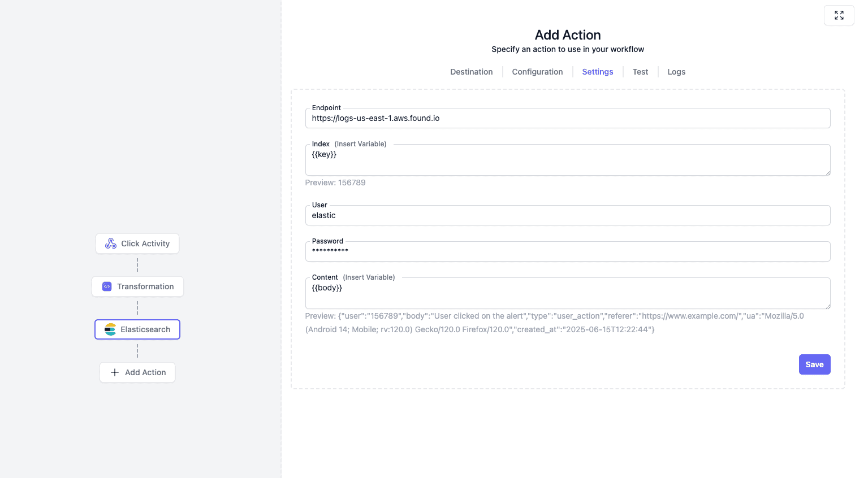The image size is (868, 478).
Task: Toggle fullscreen with the expand icon
Action: pyautogui.click(x=839, y=15)
